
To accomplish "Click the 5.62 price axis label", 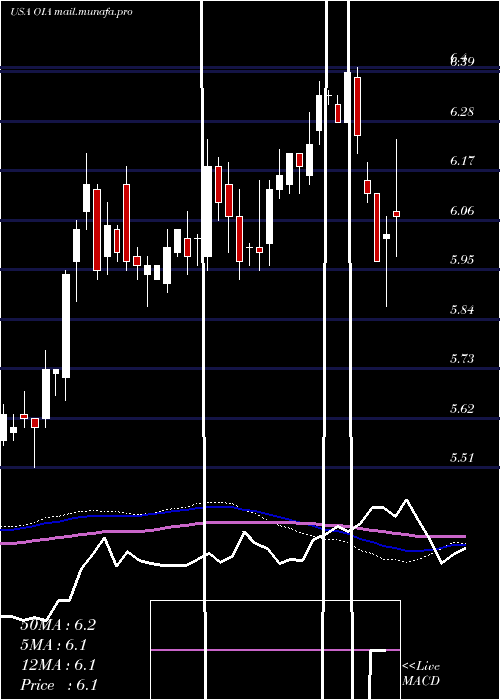I will pos(462,408).
